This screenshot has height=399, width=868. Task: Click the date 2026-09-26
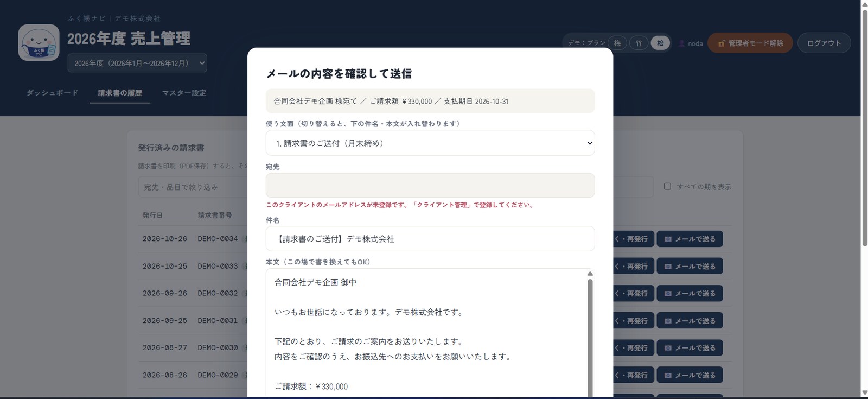165,293
